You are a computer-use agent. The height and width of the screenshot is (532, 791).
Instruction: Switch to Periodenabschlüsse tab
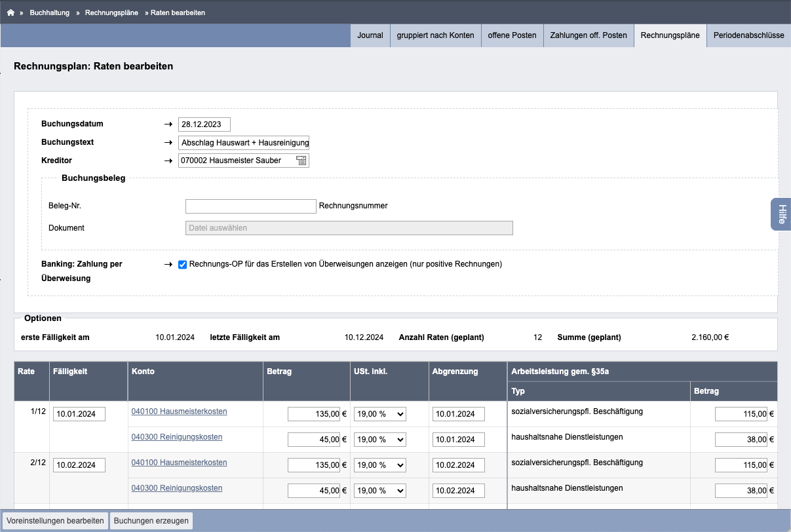[748, 35]
